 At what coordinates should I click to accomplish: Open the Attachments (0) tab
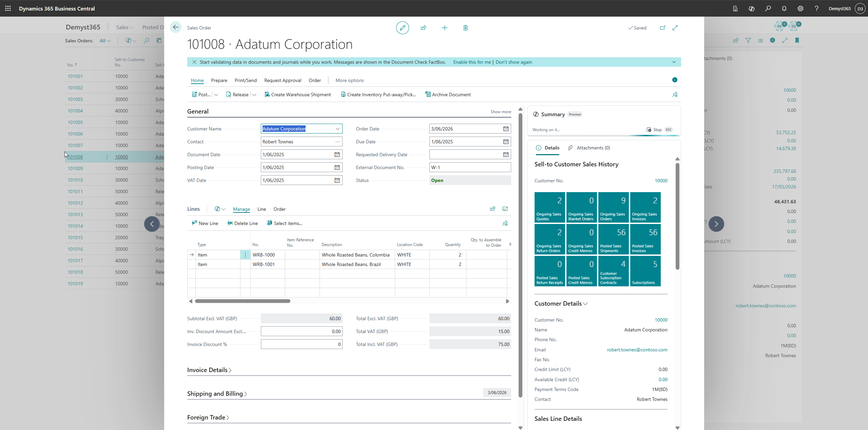point(589,148)
